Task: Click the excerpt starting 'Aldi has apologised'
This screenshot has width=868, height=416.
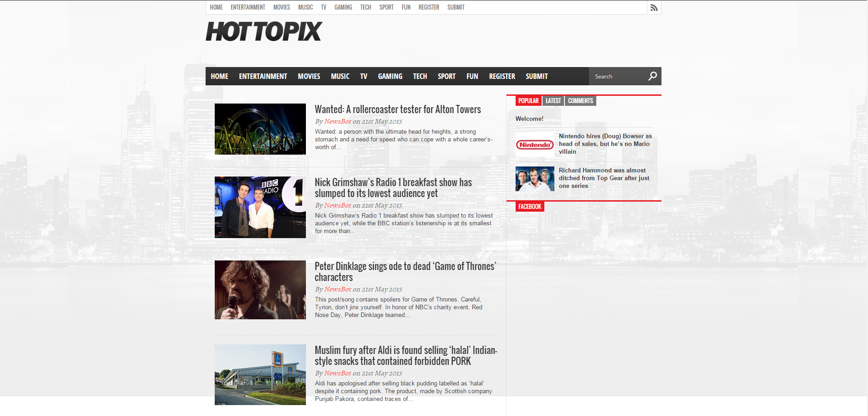Action: point(403,391)
